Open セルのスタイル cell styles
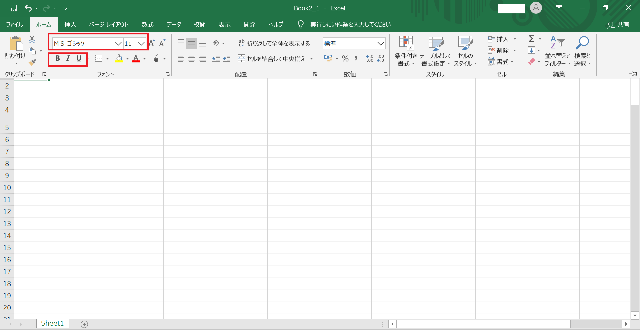 [x=465, y=51]
